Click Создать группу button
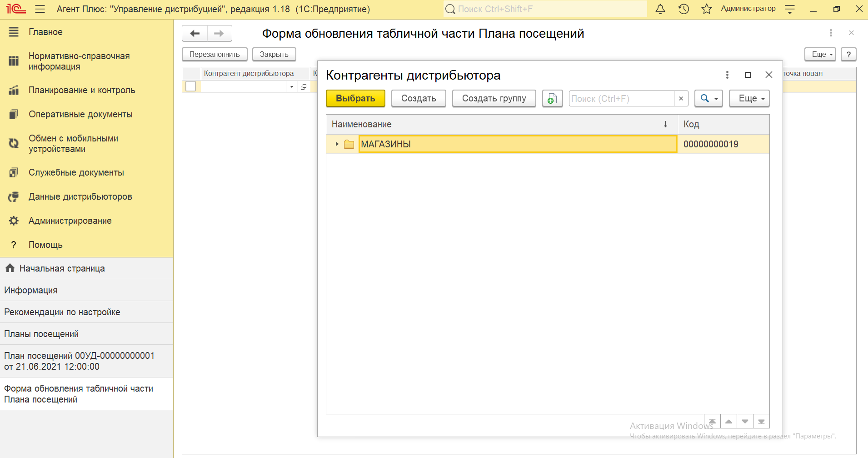 (494, 98)
